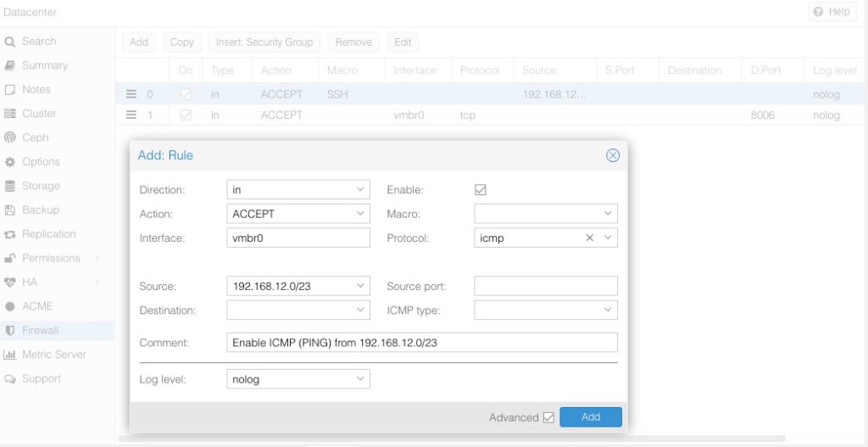Screen dimensions: 868x447
Task: Click the Action column header
Action: pyautogui.click(x=286, y=70)
